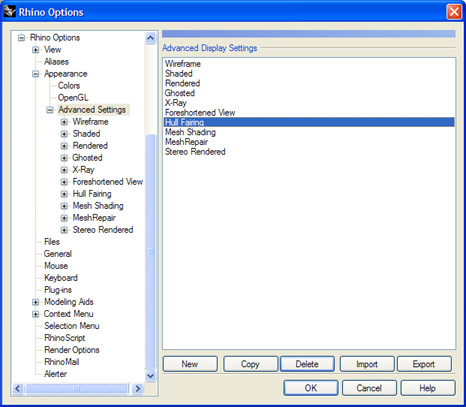The height and width of the screenshot is (407, 466).
Task: Close the Rhino Options dialog
Action: tap(454, 12)
